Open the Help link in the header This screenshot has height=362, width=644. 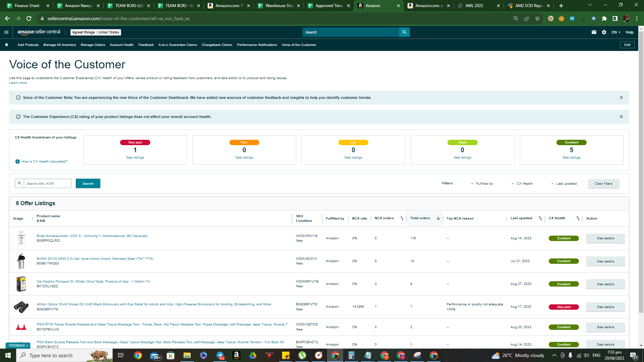coord(629,32)
